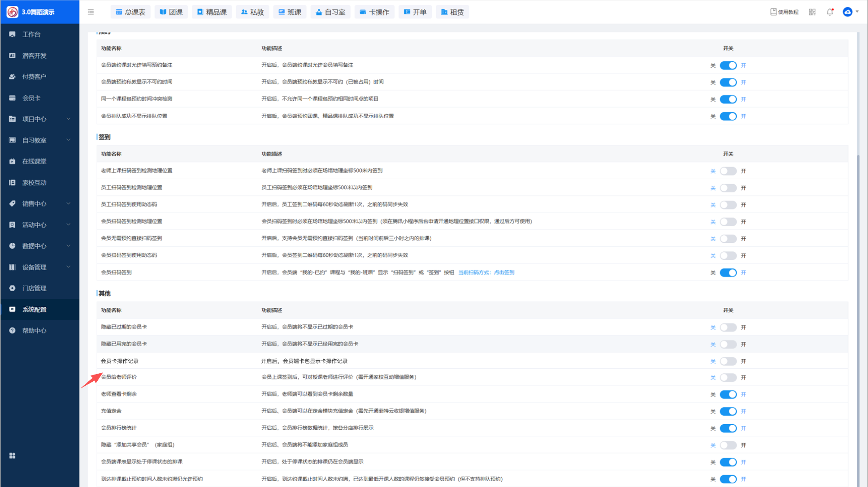Click the 工作台 sidebar icon
Viewport: 868px width, 487px height.
tap(13, 34)
